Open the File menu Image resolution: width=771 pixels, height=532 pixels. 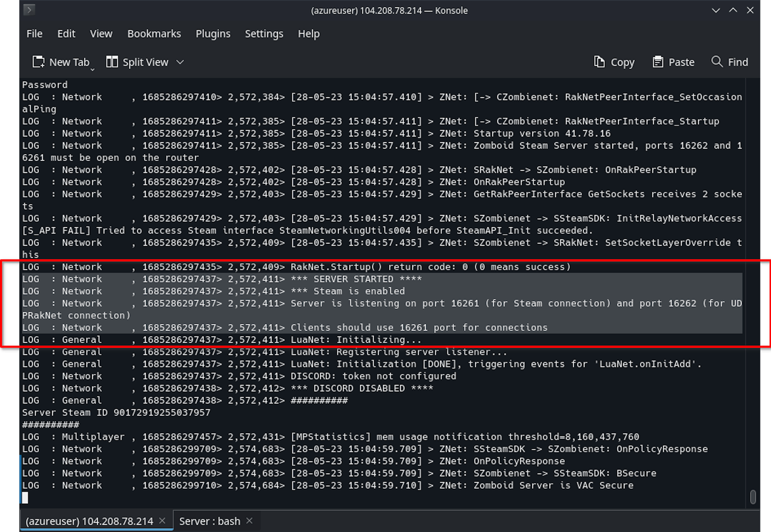tap(34, 34)
